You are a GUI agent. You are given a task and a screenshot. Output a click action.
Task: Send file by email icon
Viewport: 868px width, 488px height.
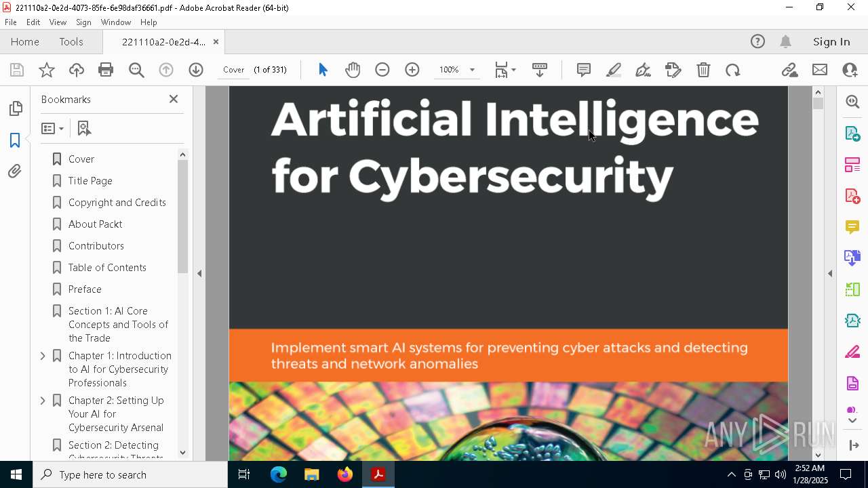coord(820,70)
